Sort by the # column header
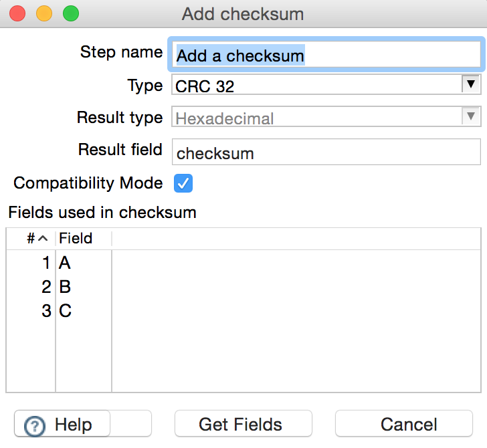487x448 pixels. tap(35, 239)
